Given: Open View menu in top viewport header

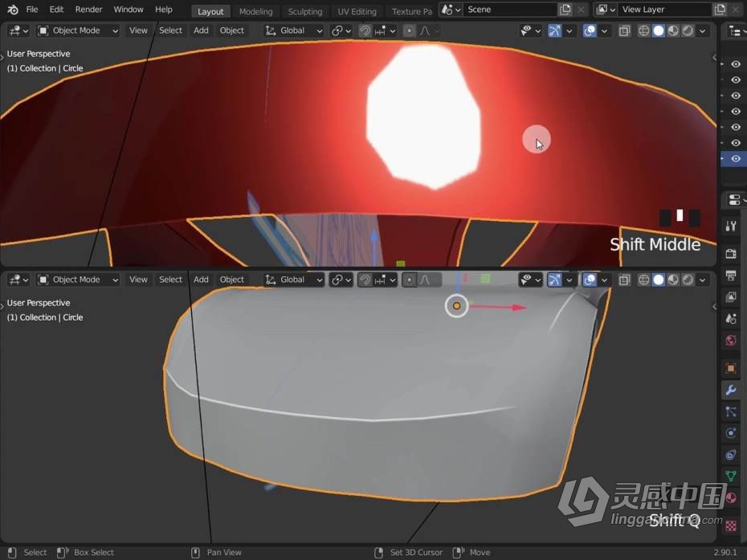Looking at the screenshot, I should (x=138, y=31).
